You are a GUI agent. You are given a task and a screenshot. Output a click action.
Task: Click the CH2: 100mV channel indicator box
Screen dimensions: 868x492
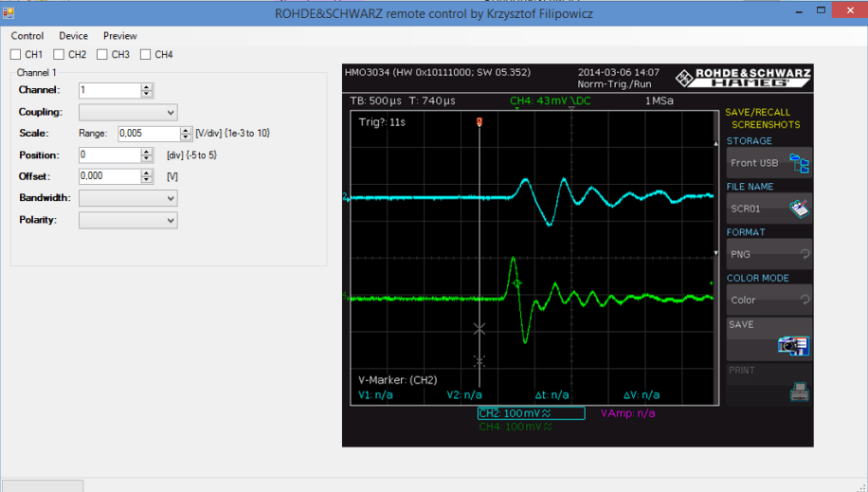point(531,413)
